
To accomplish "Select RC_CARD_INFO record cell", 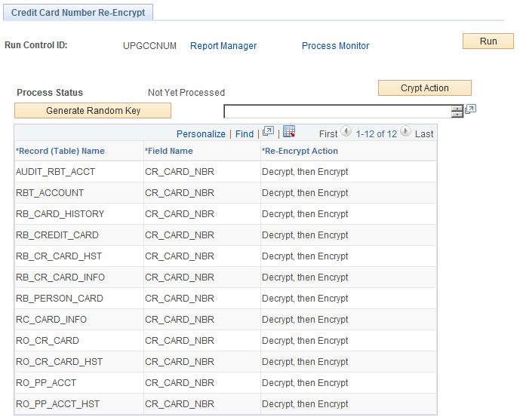I will (x=79, y=320).
